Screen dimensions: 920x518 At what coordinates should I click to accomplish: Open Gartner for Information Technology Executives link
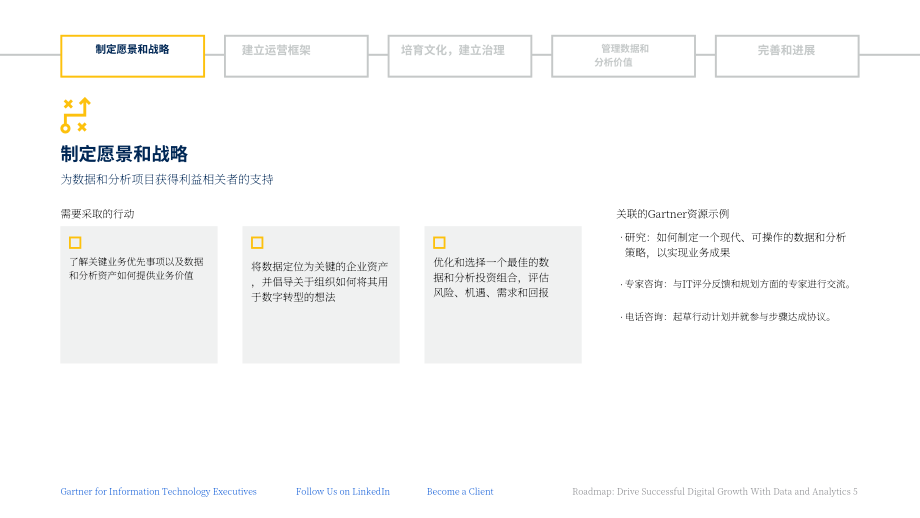tap(158, 492)
